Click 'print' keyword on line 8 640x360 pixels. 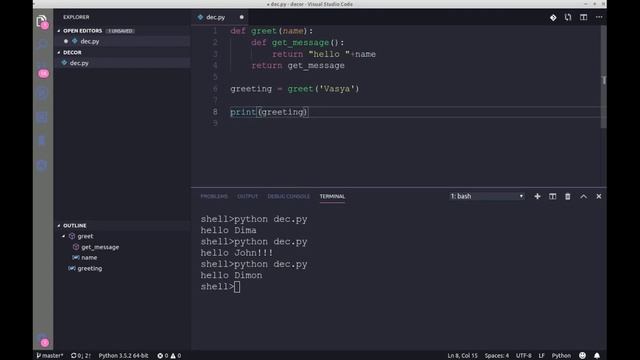(243, 112)
